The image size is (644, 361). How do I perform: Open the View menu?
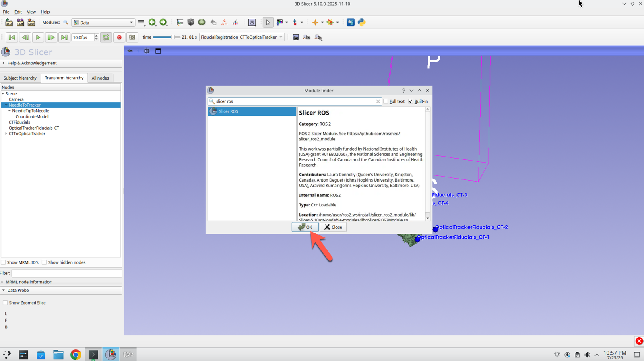click(31, 12)
